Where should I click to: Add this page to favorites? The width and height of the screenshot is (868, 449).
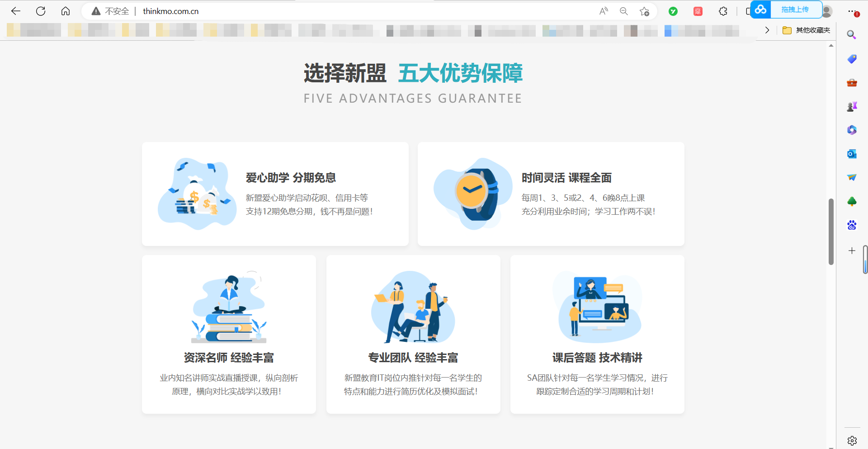pyautogui.click(x=645, y=11)
